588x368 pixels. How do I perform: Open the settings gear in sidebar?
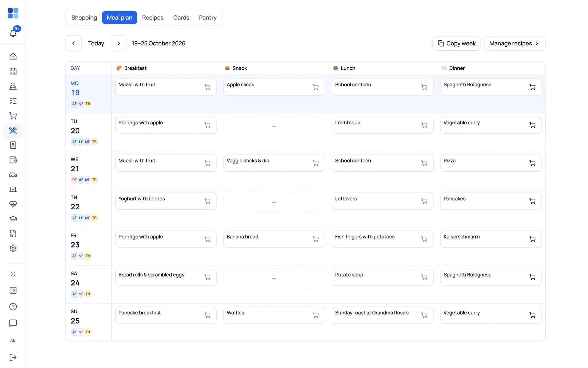click(13, 248)
